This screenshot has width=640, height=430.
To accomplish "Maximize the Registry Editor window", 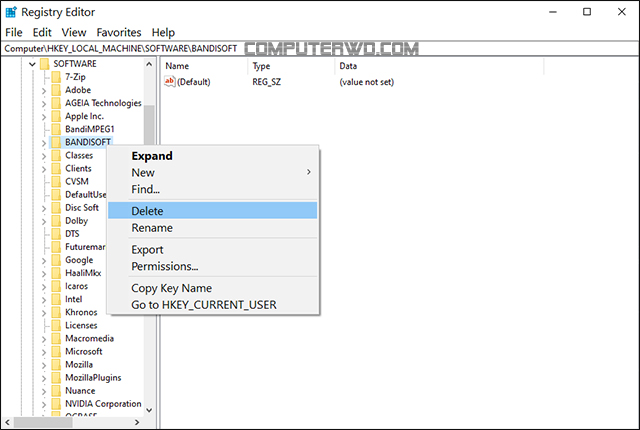I will [x=587, y=12].
